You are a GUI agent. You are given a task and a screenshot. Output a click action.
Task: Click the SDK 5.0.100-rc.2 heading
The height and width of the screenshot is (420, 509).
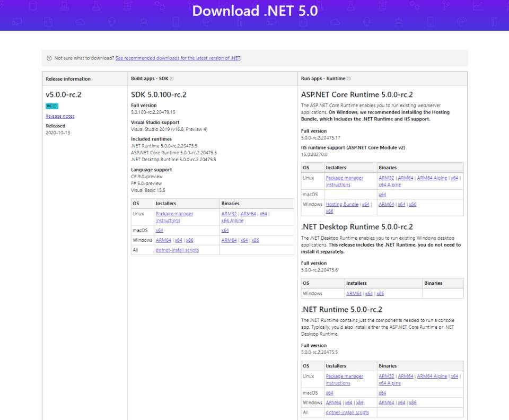point(159,95)
